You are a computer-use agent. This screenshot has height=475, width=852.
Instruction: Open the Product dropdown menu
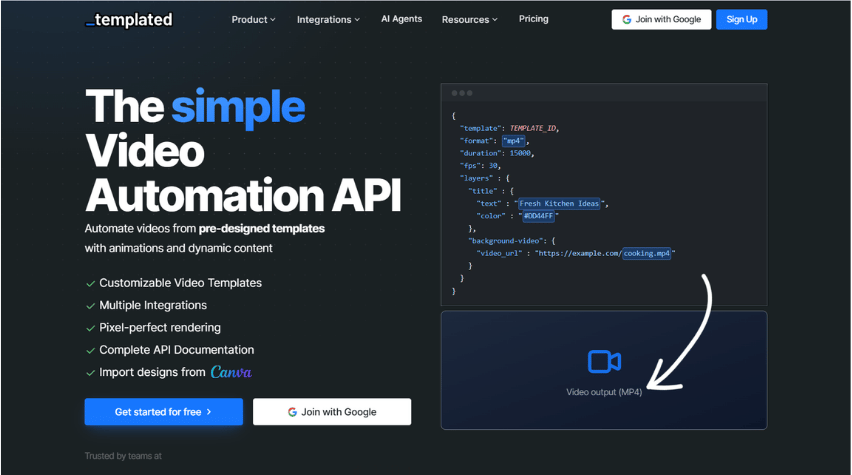[x=253, y=20]
